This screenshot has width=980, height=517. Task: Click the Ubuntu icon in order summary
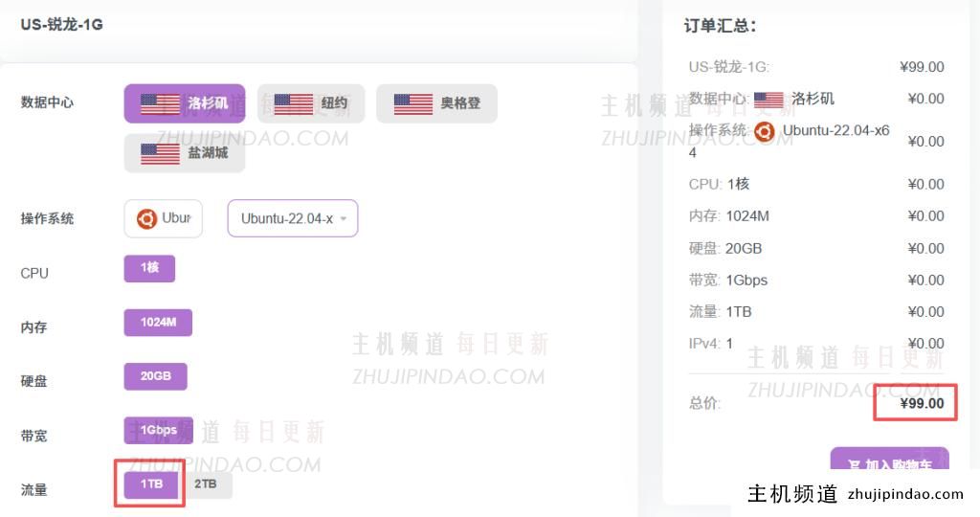[x=764, y=131]
